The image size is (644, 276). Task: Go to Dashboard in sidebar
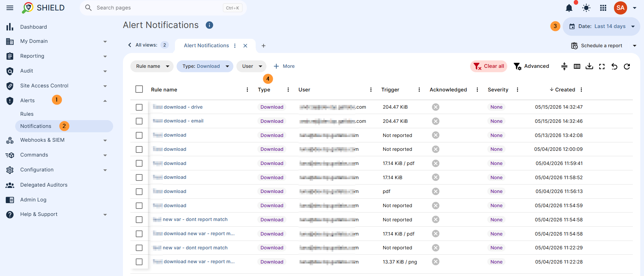33,27
